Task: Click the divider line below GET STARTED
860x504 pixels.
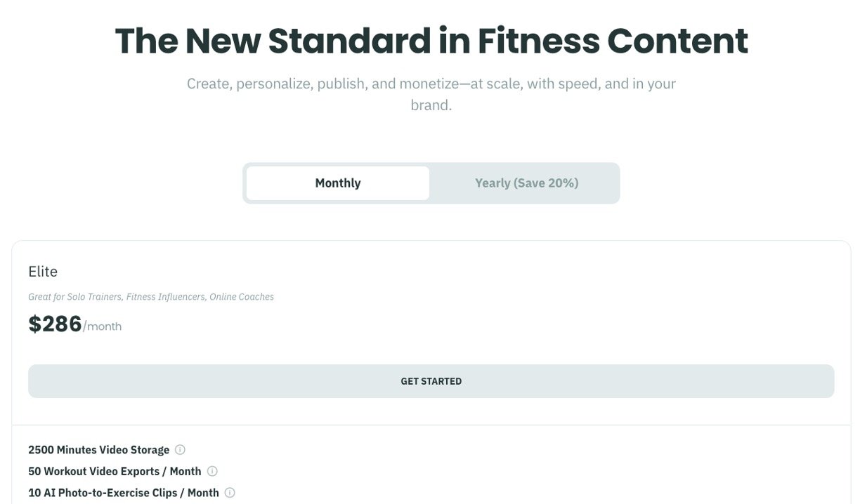Action: click(431, 425)
